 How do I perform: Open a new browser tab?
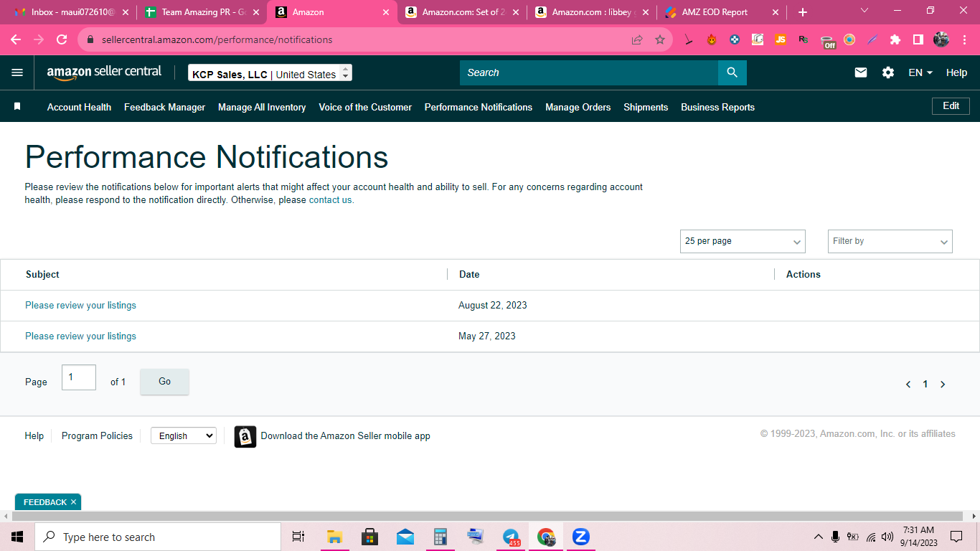point(803,12)
